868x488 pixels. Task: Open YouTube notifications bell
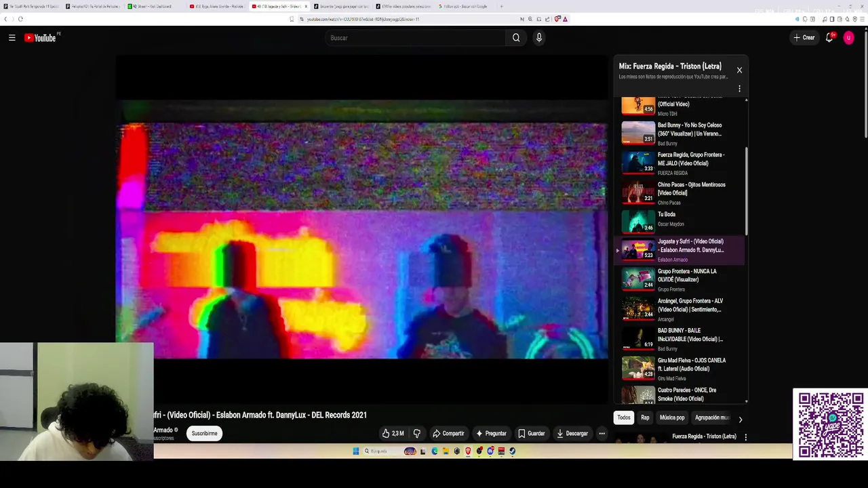coord(829,38)
